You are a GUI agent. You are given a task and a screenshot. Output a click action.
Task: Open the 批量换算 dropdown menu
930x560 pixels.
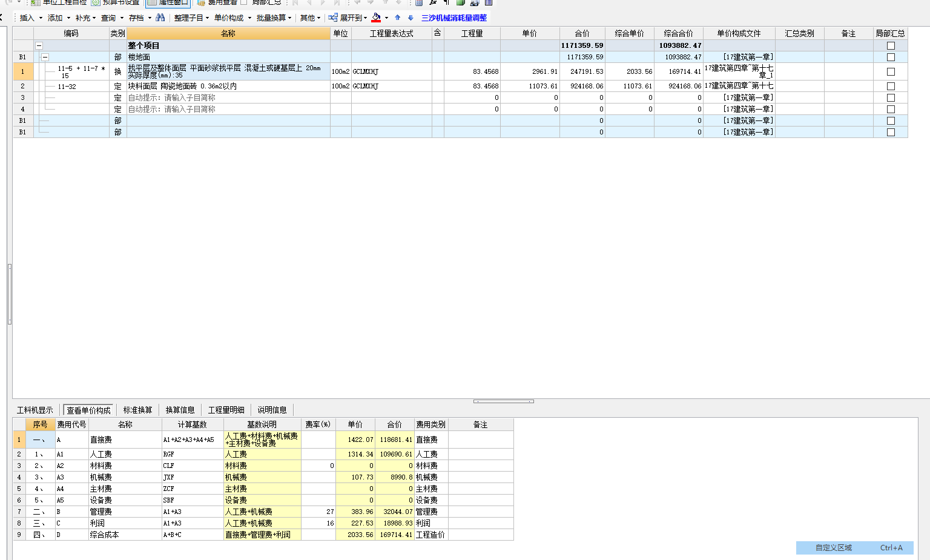click(274, 18)
